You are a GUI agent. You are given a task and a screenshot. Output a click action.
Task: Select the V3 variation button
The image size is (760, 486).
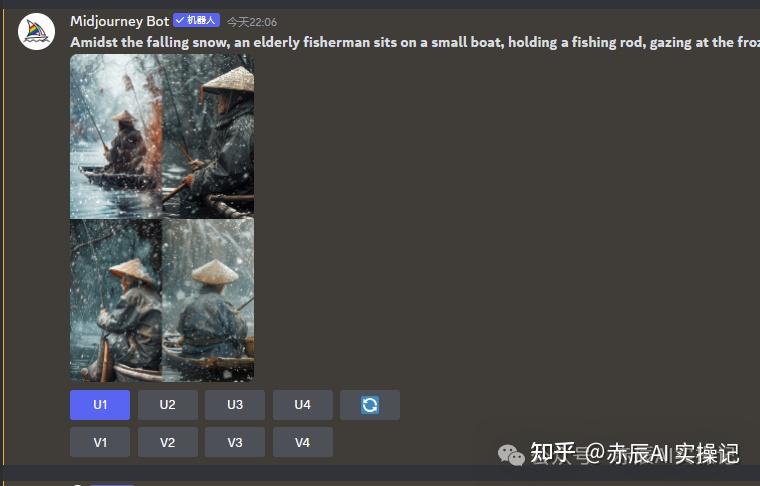pyautogui.click(x=235, y=442)
